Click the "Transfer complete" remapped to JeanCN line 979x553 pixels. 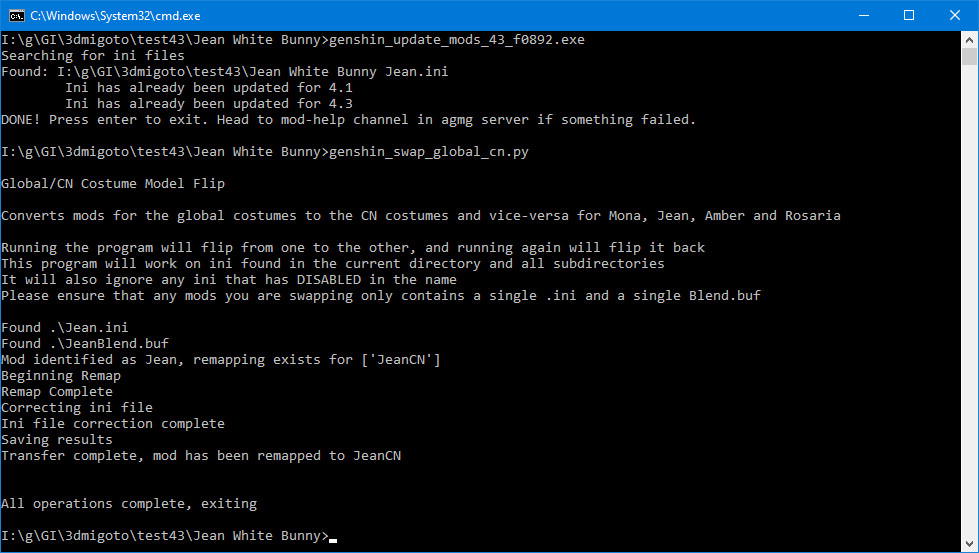pos(201,456)
